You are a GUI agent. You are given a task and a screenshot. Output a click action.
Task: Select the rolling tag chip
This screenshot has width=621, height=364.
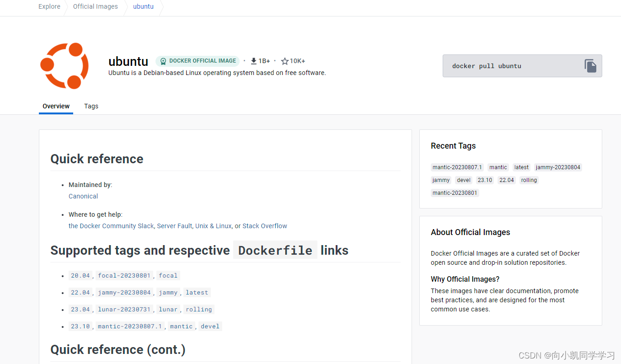(x=529, y=180)
